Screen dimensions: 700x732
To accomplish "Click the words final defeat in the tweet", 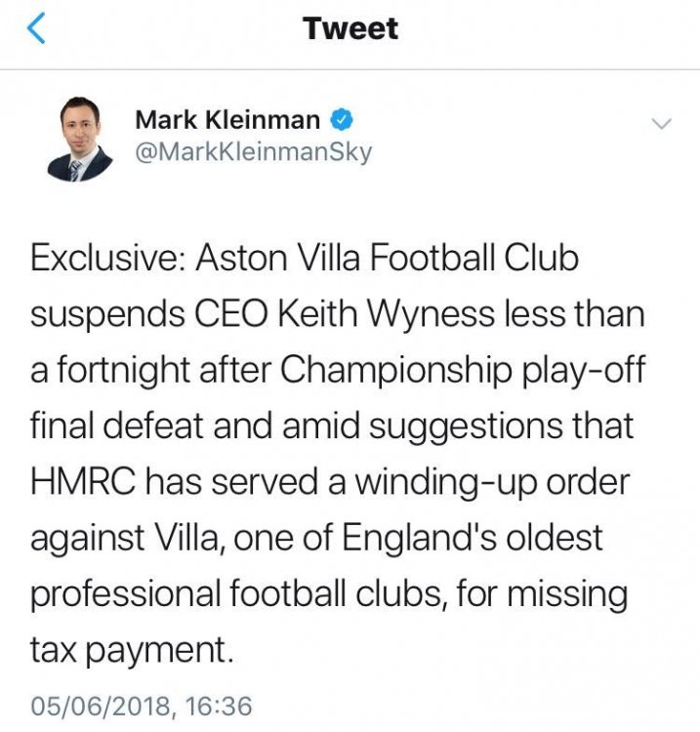I will (125, 426).
